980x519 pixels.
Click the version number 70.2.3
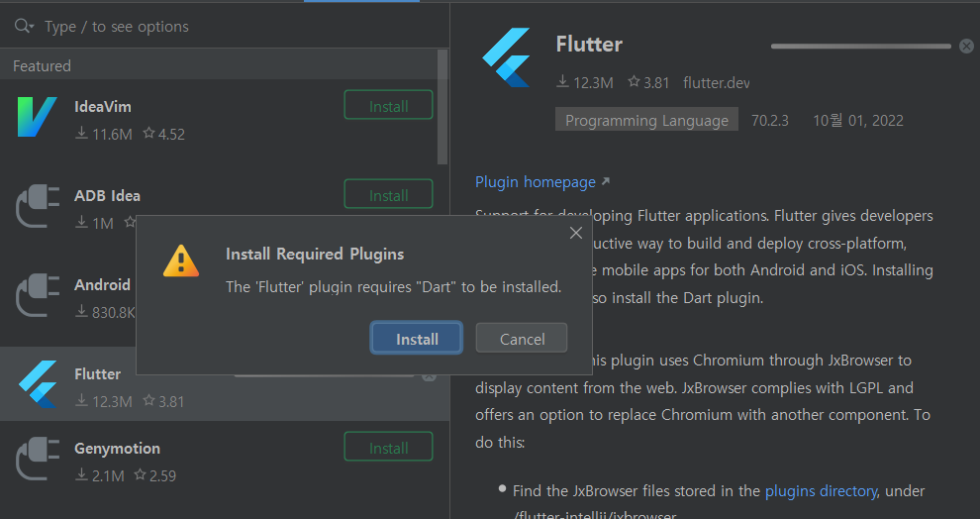[x=769, y=120]
